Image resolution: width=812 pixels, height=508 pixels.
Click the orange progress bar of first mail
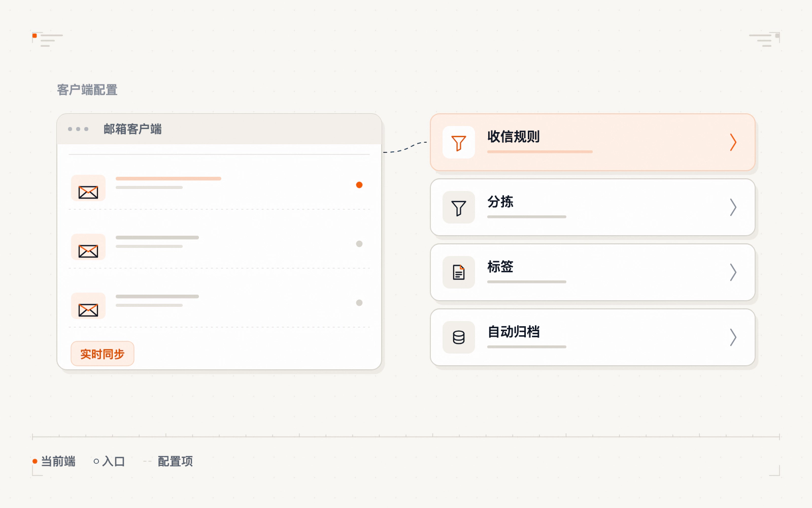[x=168, y=178]
